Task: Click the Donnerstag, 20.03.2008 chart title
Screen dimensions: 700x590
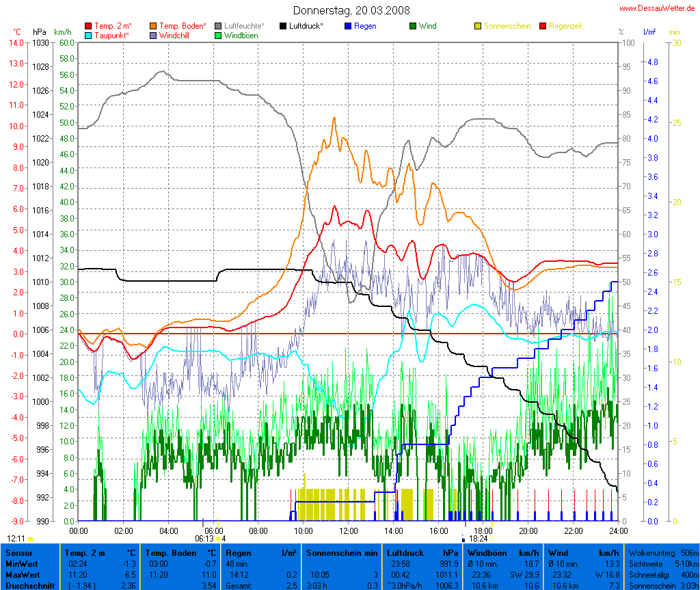Action: point(351,10)
